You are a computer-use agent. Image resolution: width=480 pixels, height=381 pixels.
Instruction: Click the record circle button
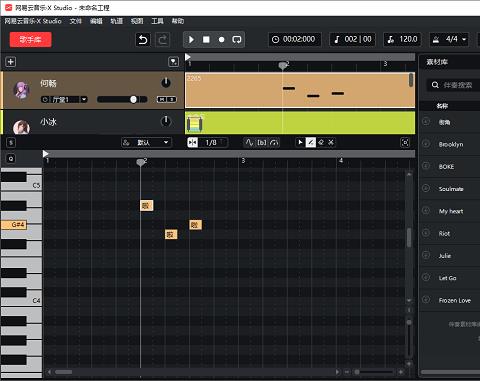pyautogui.click(x=221, y=40)
